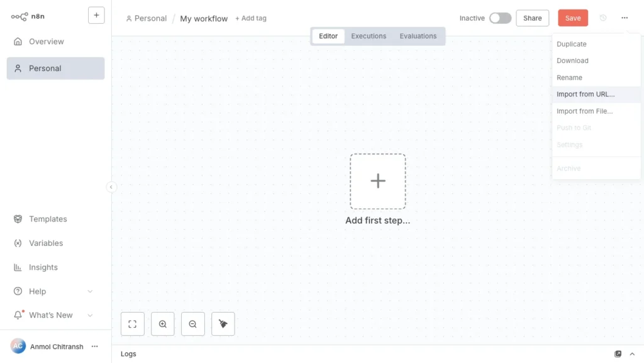Share the workflow
Screen dimensions: 644x363
(532, 18)
